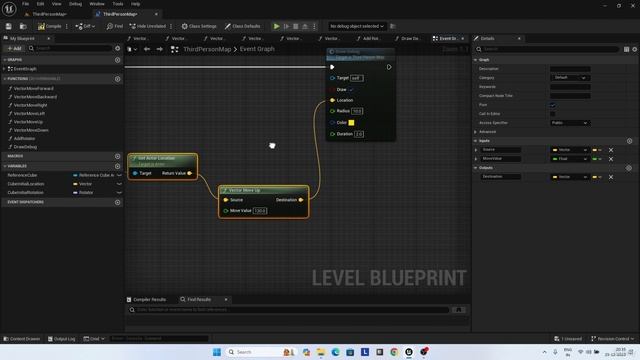Remove the Source input parameter
Image resolution: width=640 pixels, height=360 pixels.
point(611,150)
